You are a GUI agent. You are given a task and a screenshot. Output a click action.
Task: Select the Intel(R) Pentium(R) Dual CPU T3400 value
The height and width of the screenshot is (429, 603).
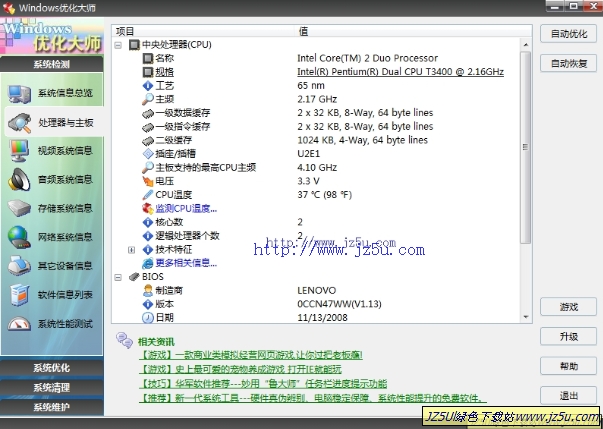click(400, 72)
